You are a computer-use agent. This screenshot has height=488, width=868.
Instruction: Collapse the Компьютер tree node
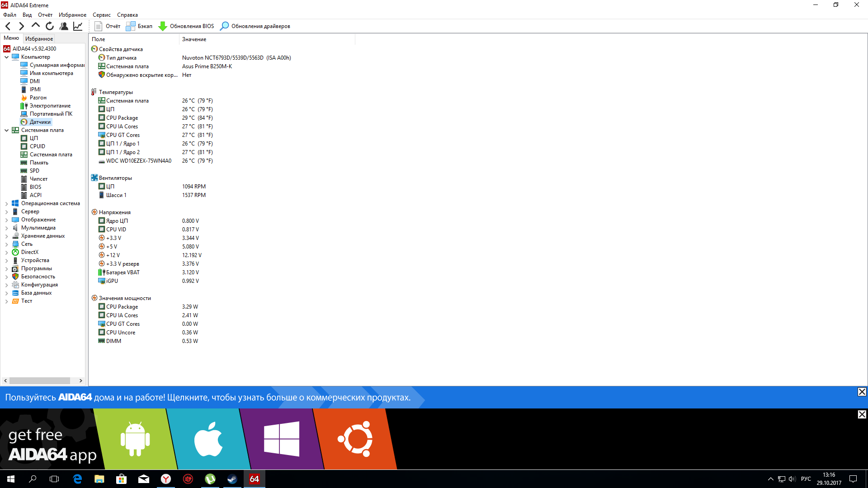pos(6,57)
